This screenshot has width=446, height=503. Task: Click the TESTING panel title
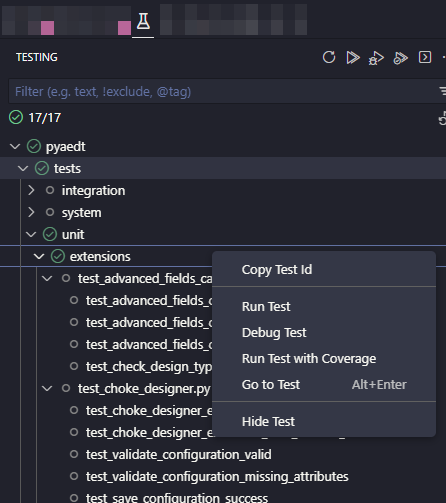[x=37, y=57]
